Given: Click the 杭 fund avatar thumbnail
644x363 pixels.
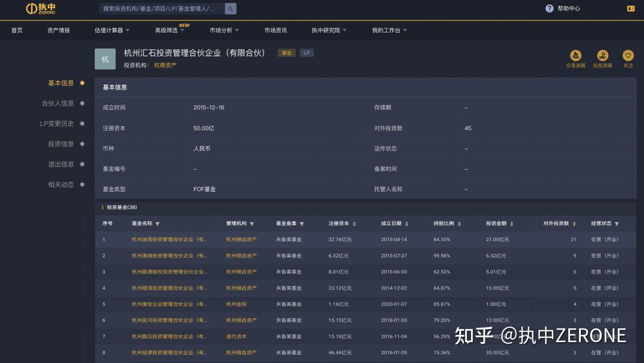Looking at the screenshot, I should click(105, 59).
